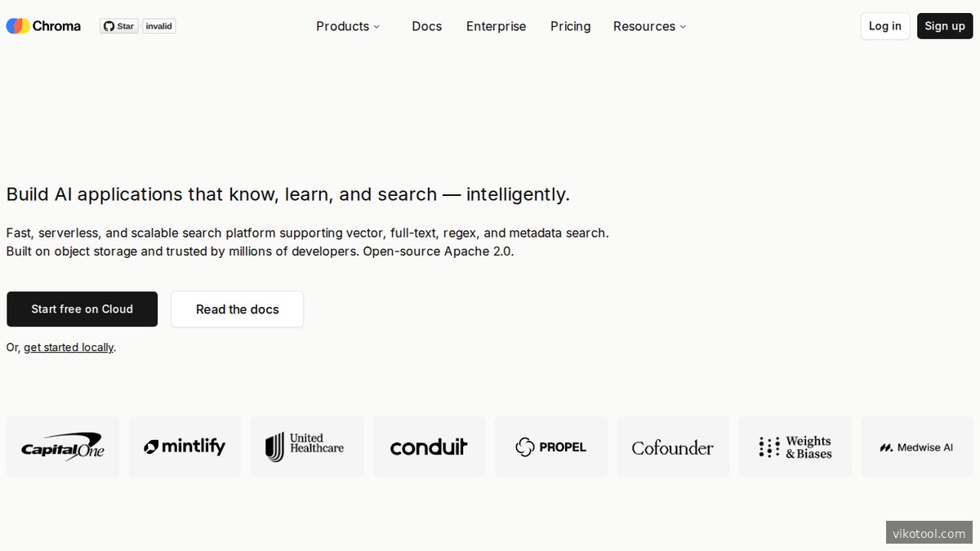Expand the Resources dropdown menu
Image resolution: width=980 pixels, height=551 pixels.
click(649, 26)
